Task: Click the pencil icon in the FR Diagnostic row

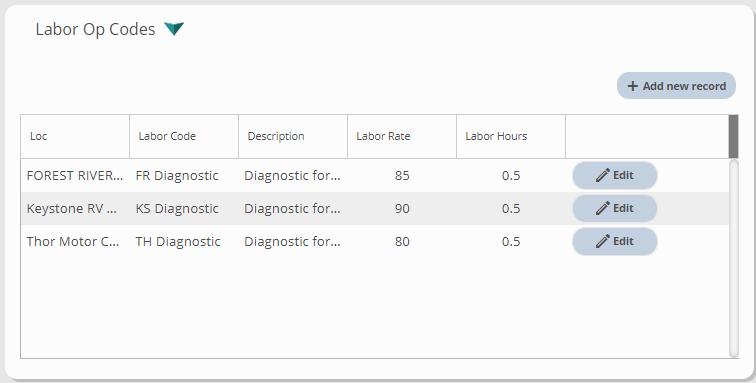Action: tap(603, 176)
